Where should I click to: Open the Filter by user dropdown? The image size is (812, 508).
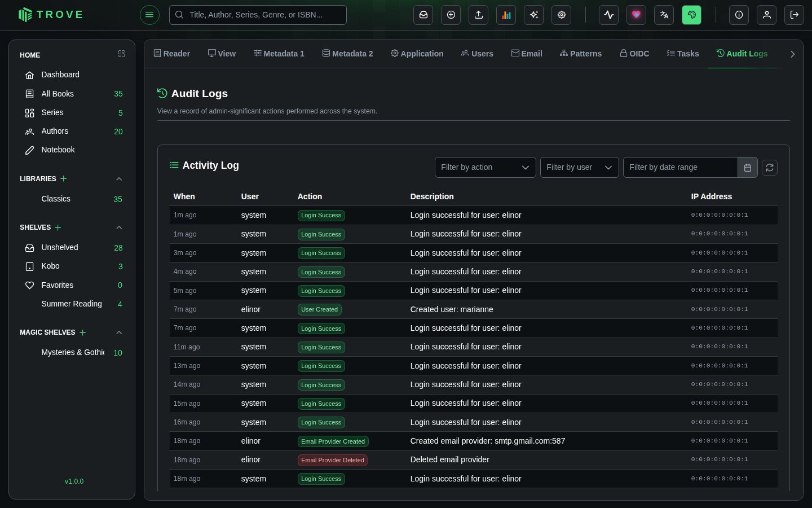580,167
